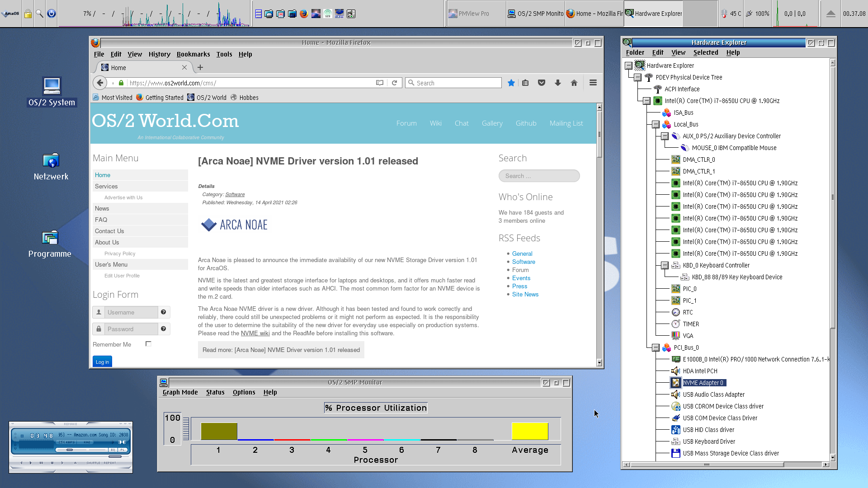Open the Github link in site header
868x488 pixels.
click(526, 123)
